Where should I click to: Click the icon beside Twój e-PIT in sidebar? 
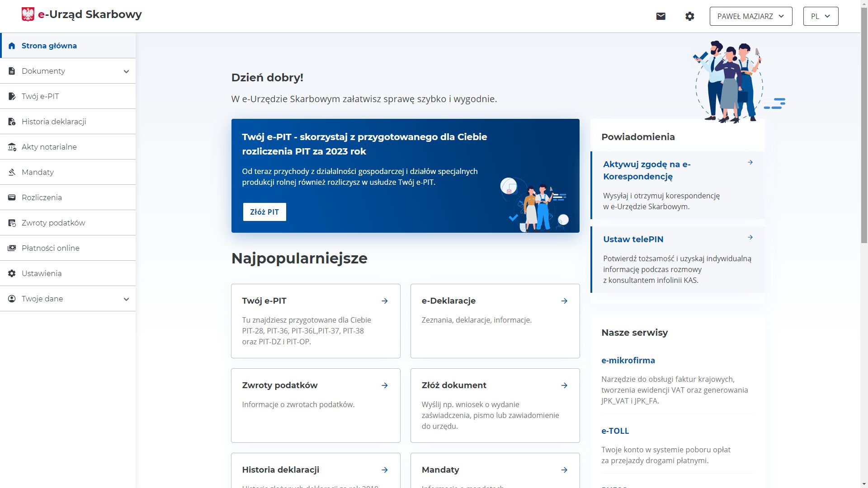(x=12, y=96)
